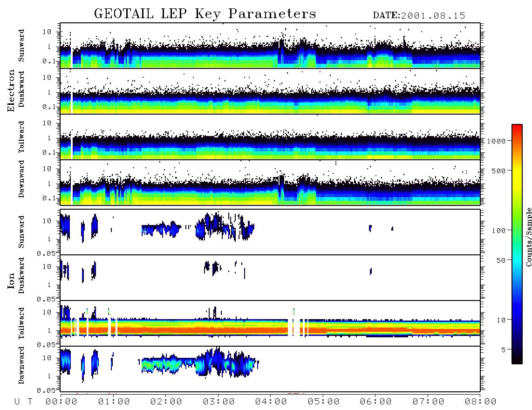This screenshot has height=410, width=532.
Task: Click the Electron Tailward spectrogram panel
Action: (270, 137)
